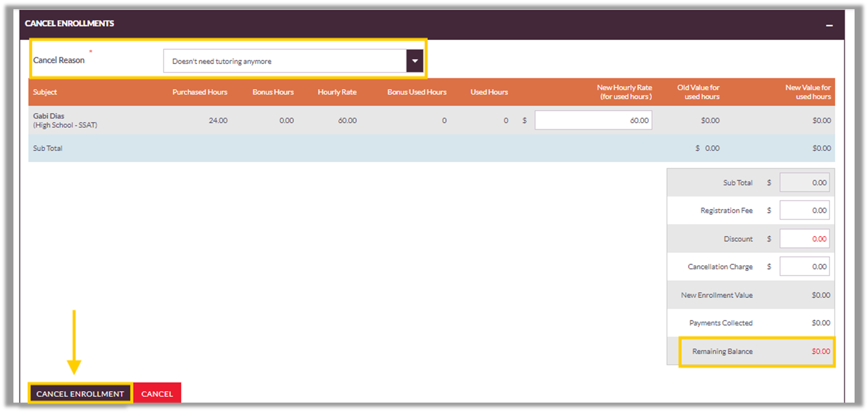Click the bonus hours value 0.00
868x414 pixels.
click(x=286, y=120)
